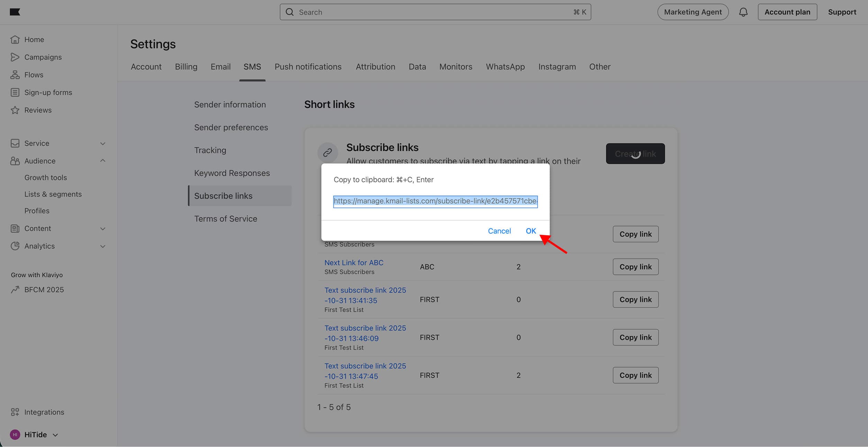868x447 pixels.
Task: Switch to the Push notifications tab
Action: pyautogui.click(x=308, y=67)
